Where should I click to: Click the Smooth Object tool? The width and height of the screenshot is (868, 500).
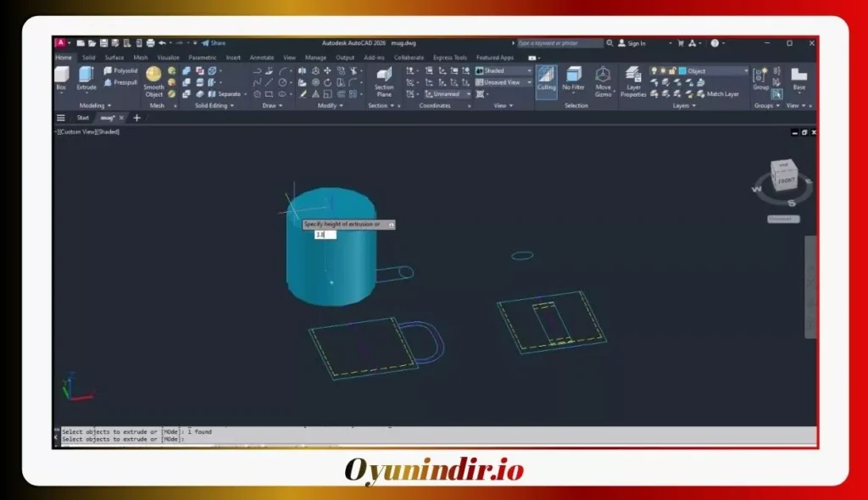[153, 81]
